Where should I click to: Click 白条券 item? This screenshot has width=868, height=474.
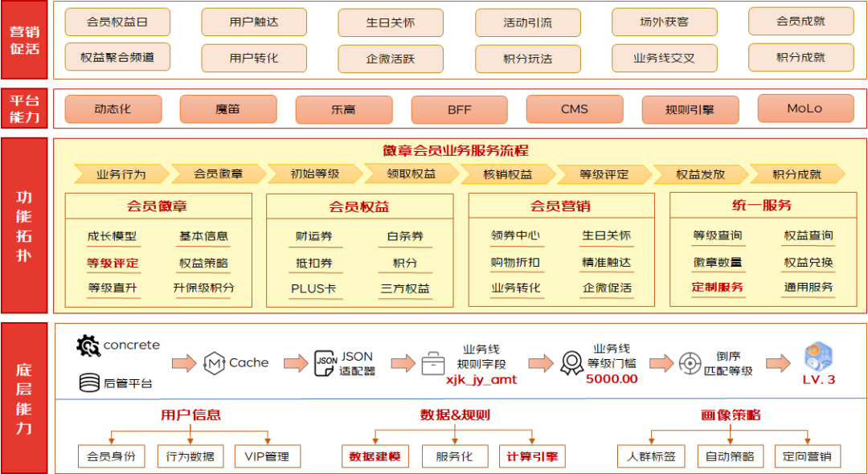point(405,236)
